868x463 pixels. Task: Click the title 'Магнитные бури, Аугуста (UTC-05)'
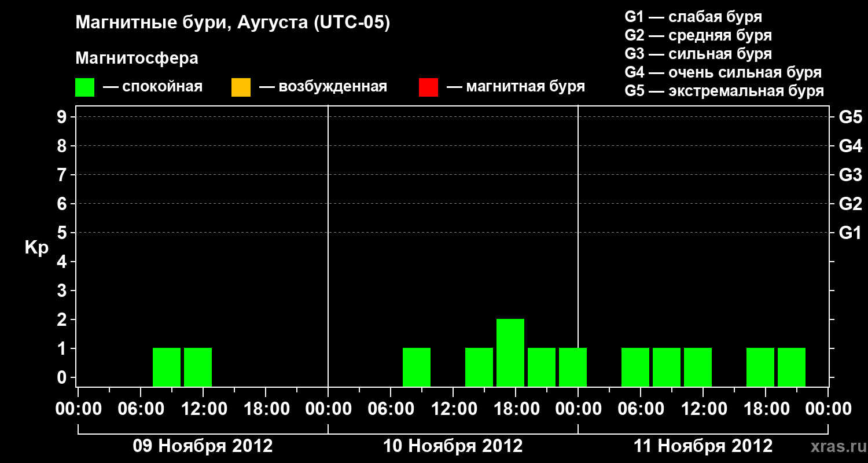(233, 23)
